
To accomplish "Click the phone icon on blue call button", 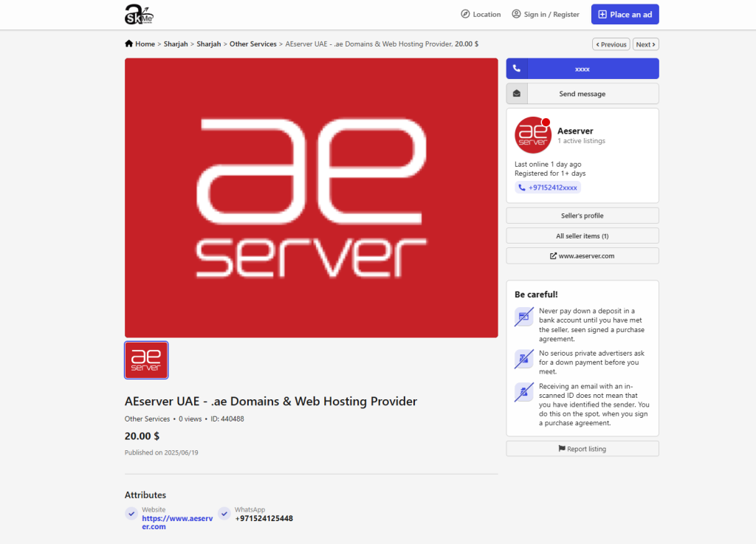I will coord(517,69).
